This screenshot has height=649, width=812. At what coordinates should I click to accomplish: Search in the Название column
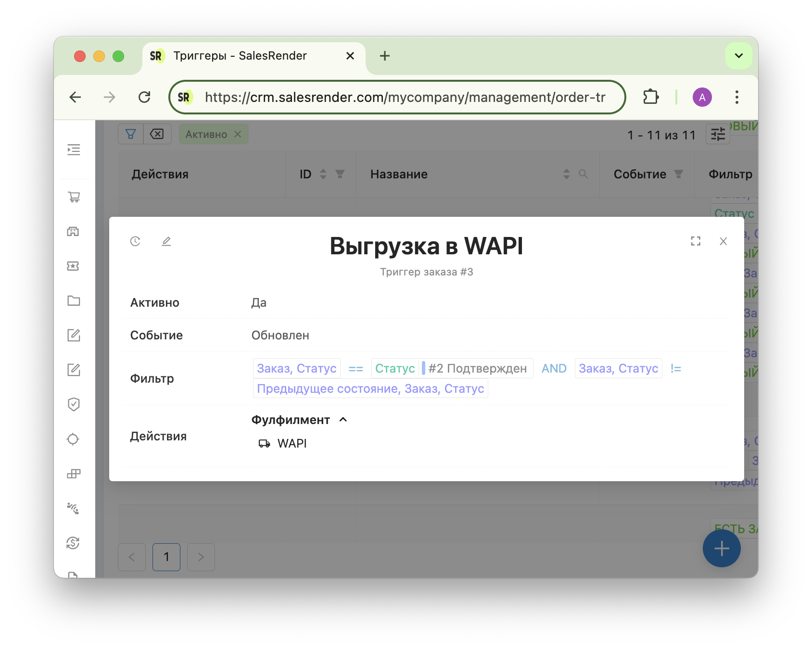click(584, 174)
